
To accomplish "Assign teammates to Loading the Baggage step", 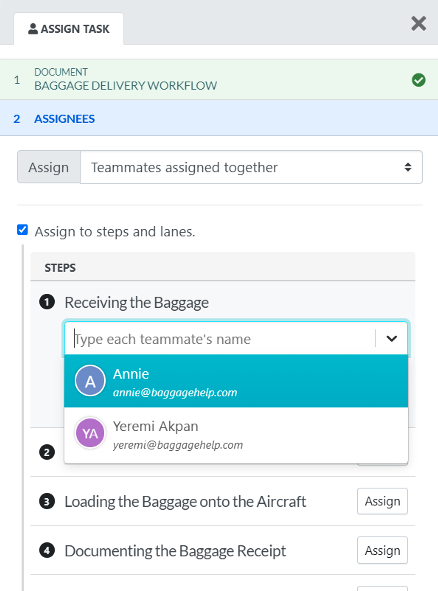I will click(x=382, y=501).
